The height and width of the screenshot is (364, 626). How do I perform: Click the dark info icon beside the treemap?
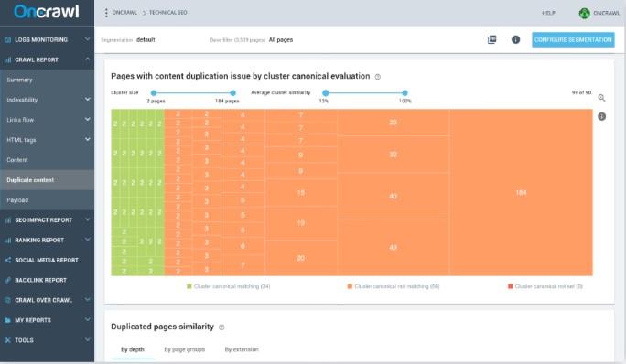click(x=601, y=116)
